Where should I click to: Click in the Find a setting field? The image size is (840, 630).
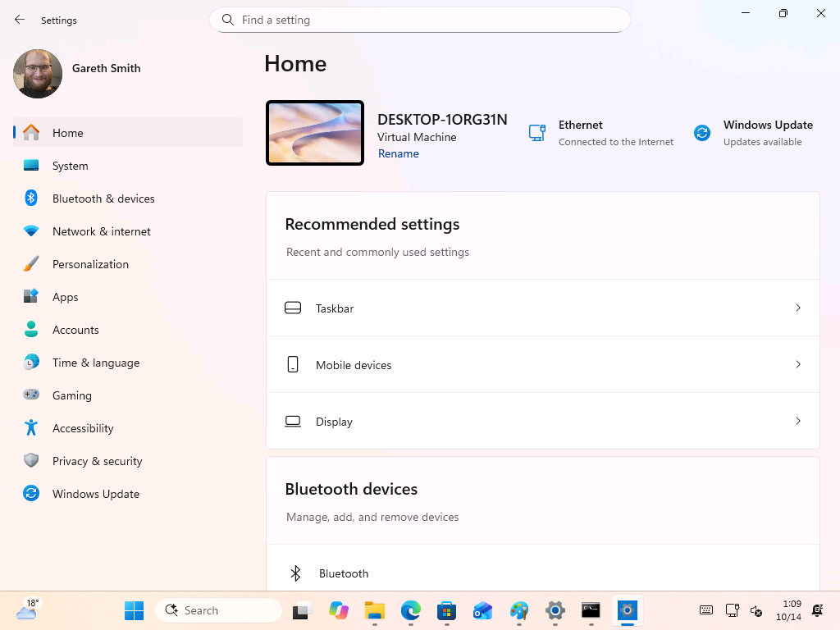pyautogui.click(x=419, y=20)
